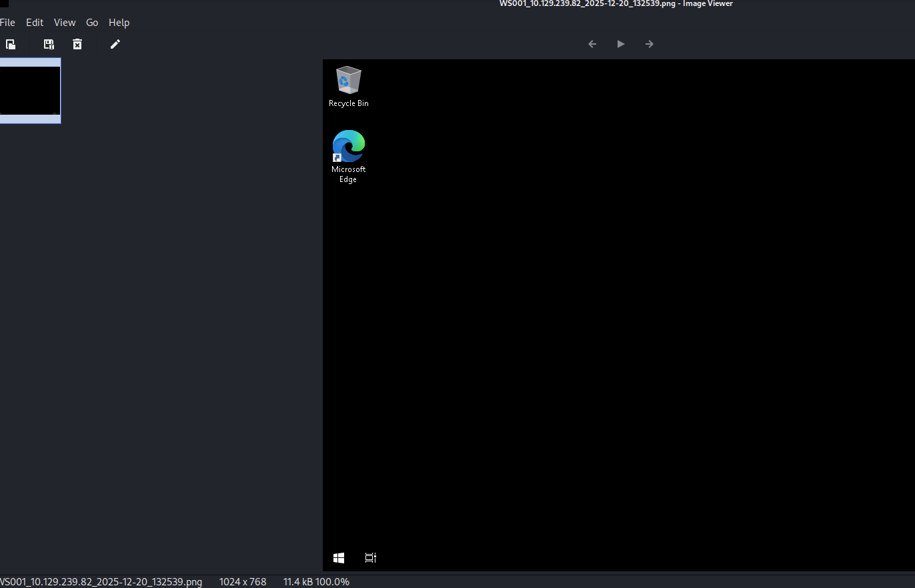Click the Windows Start icon in the image

point(339,557)
